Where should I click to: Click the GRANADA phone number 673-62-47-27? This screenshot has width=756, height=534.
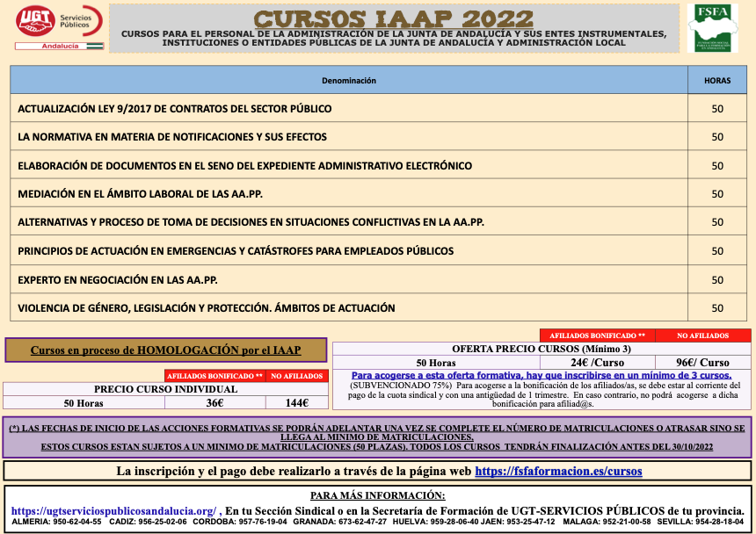tap(362, 522)
